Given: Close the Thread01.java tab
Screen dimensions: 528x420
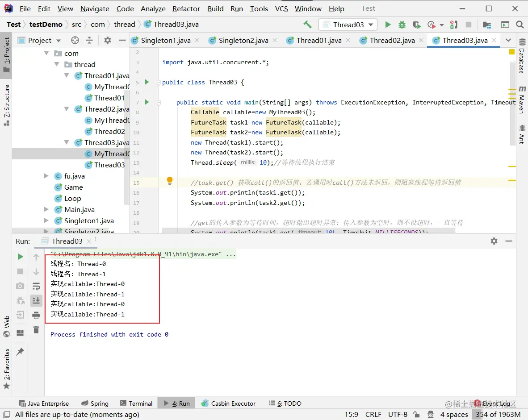Looking at the screenshot, I should (x=348, y=40).
